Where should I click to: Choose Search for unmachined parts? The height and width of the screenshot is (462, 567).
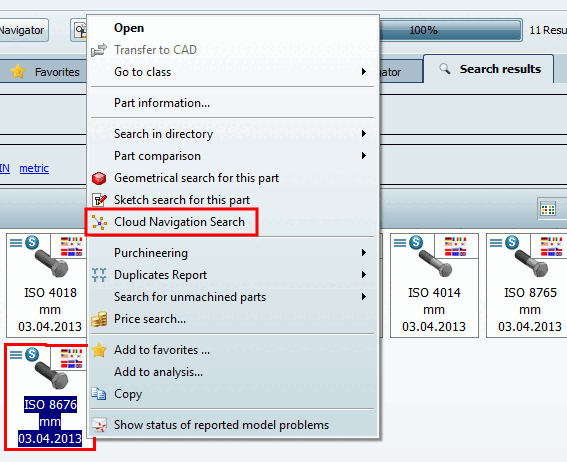click(x=232, y=297)
